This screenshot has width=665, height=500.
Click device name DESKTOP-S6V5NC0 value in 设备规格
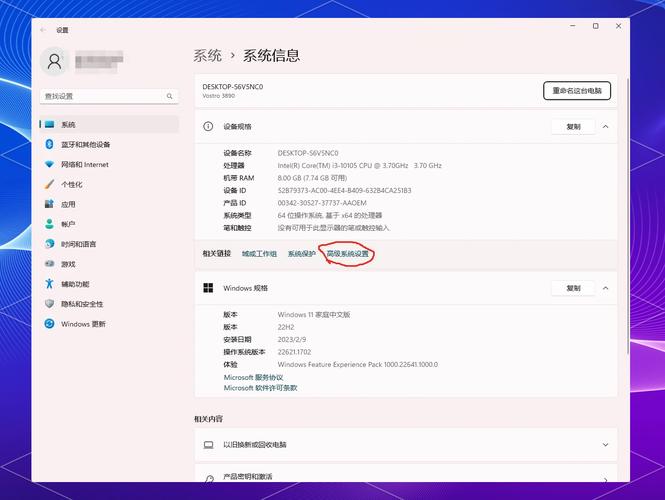[308, 153]
